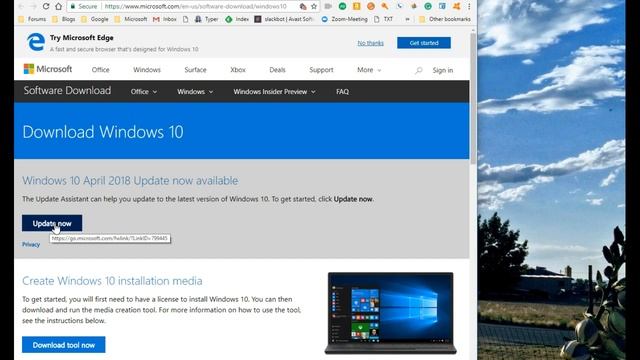640x360 pixels.
Task: Open the Index bookmark
Action: pos(237,19)
